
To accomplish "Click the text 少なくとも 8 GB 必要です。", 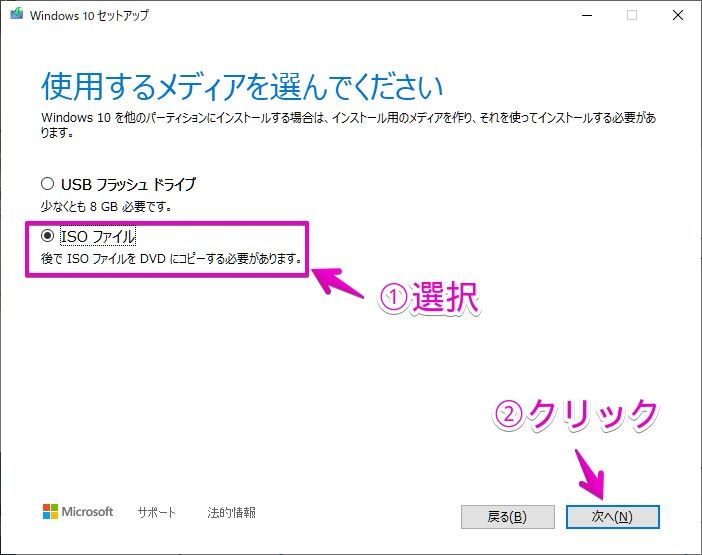I will pos(107,206).
